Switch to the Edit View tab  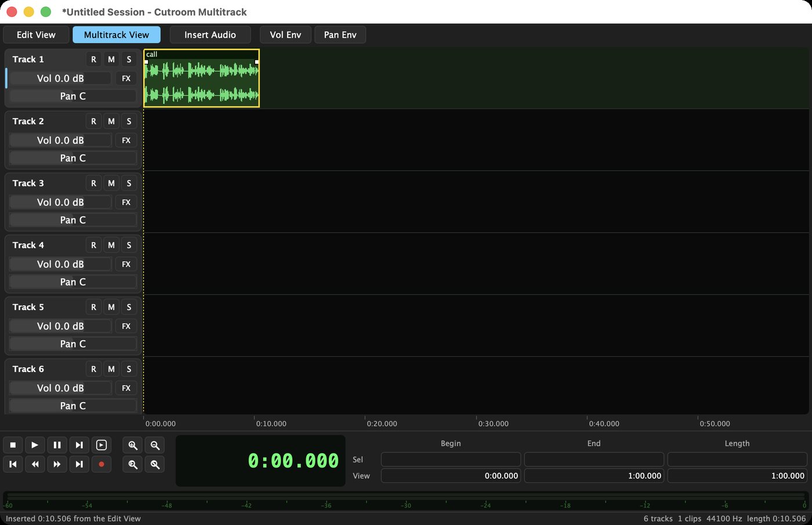(x=36, y=35)
